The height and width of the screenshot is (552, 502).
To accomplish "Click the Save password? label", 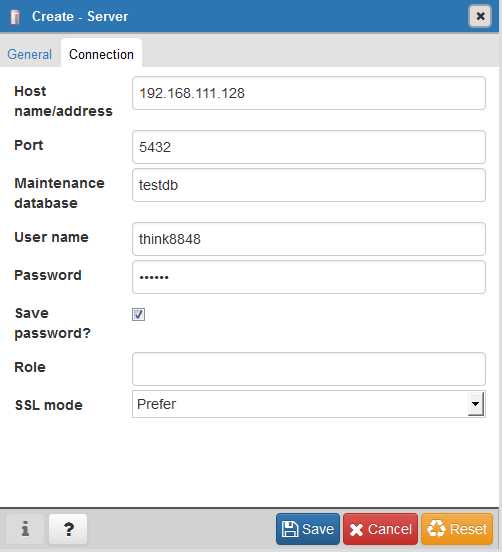I will point(52,323).
